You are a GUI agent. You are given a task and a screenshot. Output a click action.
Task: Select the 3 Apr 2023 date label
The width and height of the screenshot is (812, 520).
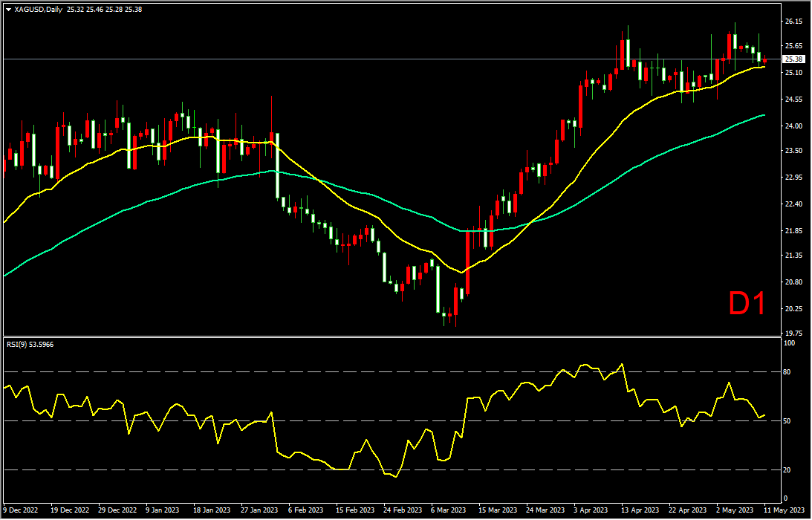point(591,510)
